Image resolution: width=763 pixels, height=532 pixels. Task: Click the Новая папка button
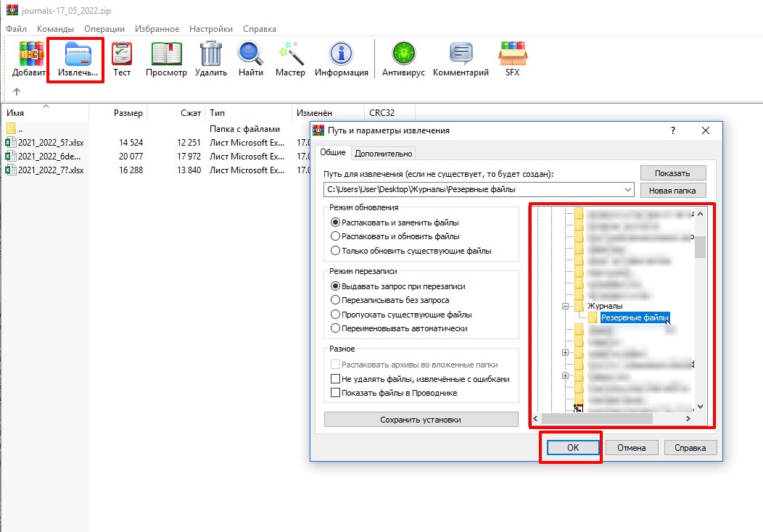(672, 191)
